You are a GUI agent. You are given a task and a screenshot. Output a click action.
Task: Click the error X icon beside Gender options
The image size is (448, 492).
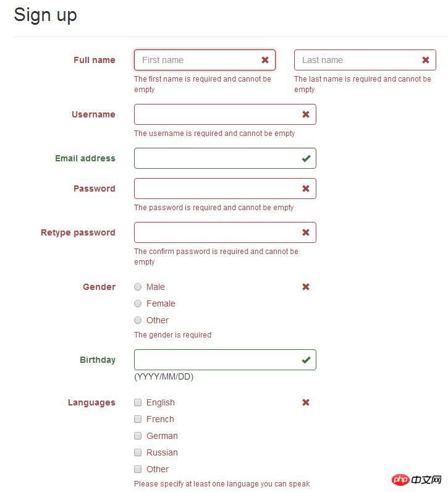306,287
